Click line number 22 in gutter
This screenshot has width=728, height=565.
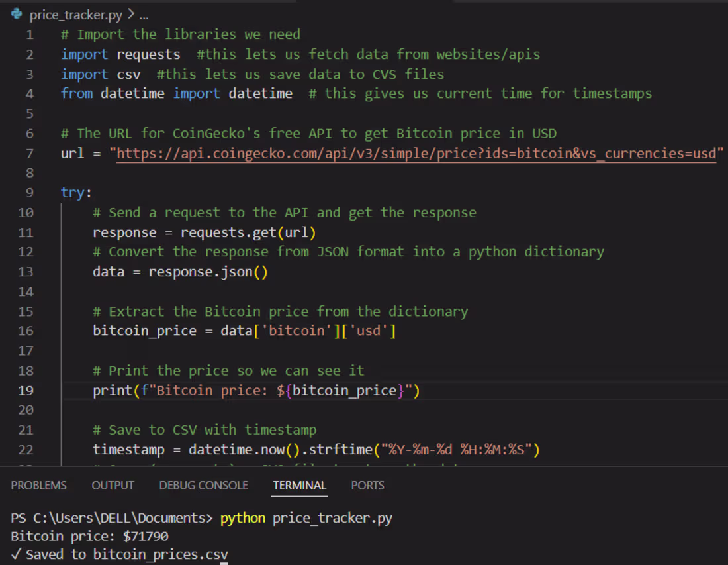tap(26, 450)
